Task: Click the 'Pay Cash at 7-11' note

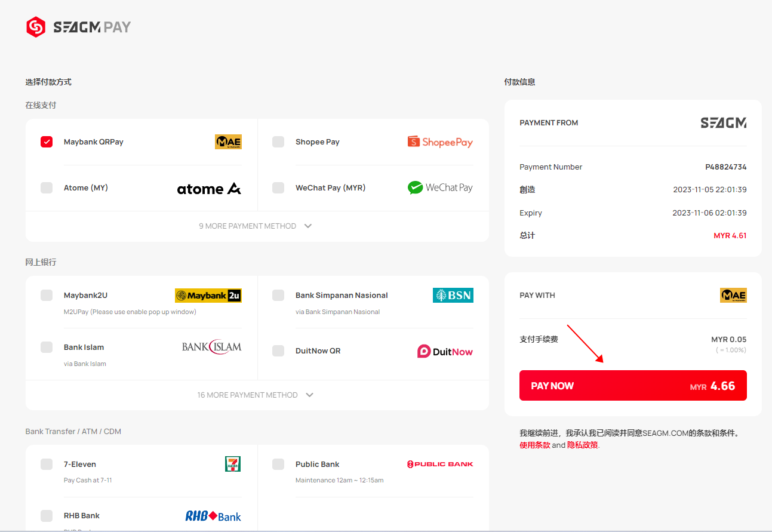Action: pos(88,480)
